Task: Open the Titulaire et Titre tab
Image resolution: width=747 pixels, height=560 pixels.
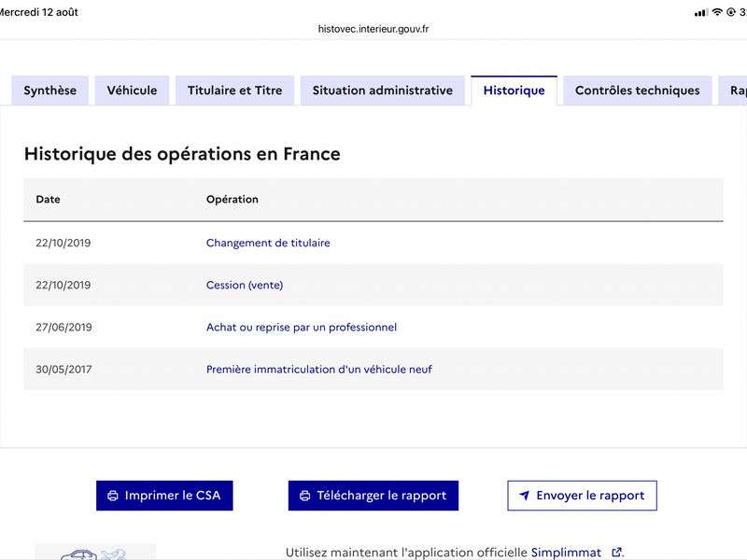Action: tap(235, 91)
